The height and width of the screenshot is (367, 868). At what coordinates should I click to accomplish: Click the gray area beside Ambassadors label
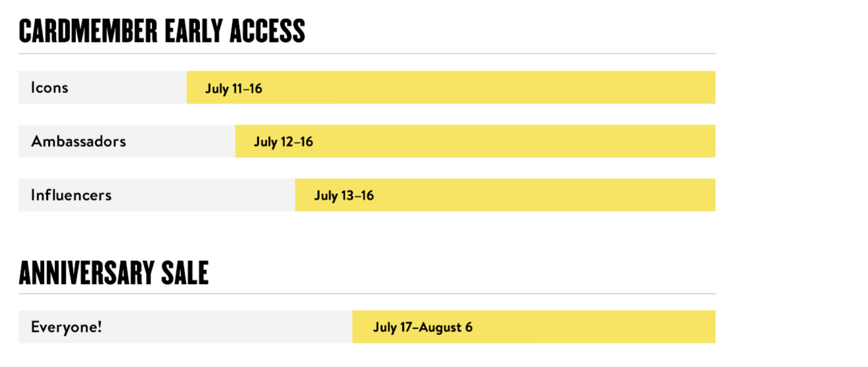[x=181, y=141]
